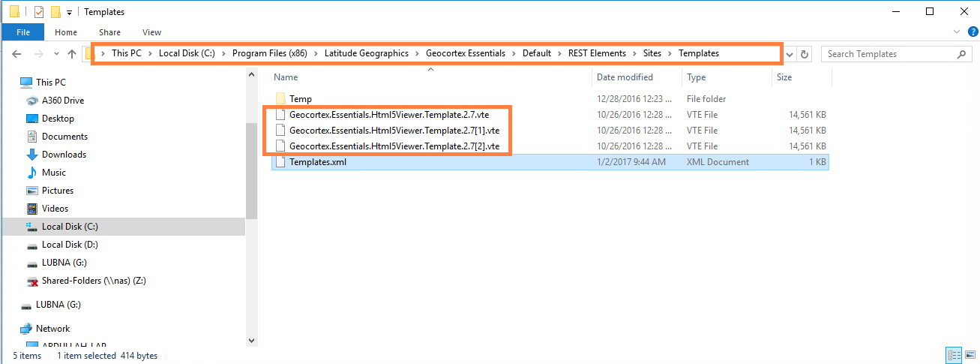
Task: Switch to Large icons view in status bar
Action: 970,356
